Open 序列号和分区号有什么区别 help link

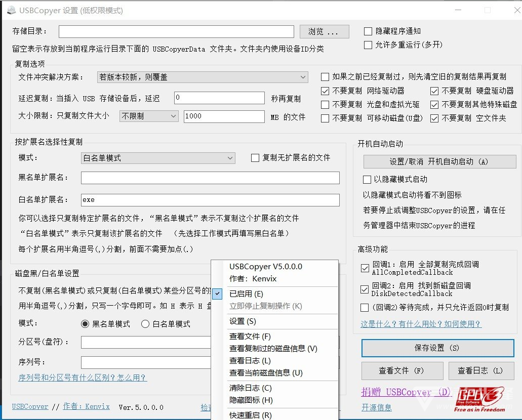(83, 377)
